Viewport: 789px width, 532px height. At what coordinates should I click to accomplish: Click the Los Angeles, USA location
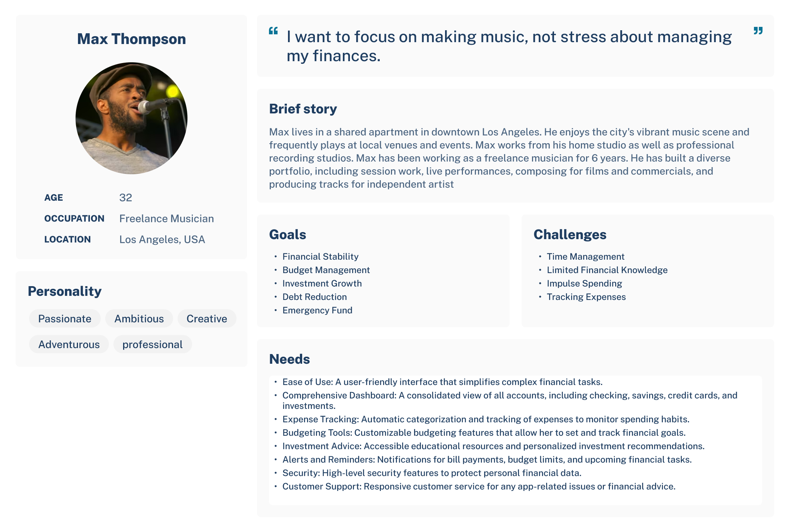pos(162,240)
